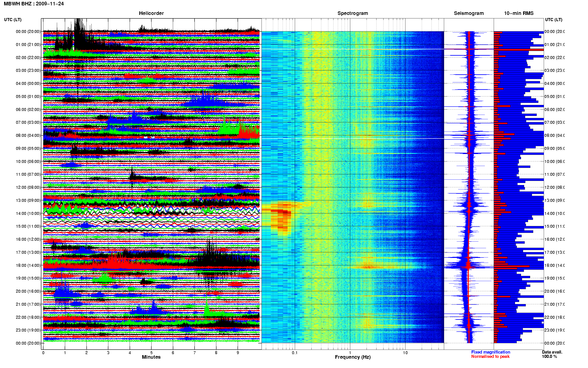This screenshot has height=368, width=588.
Task: Select the 'Helicorder' panel title
Action: (151, 13)
